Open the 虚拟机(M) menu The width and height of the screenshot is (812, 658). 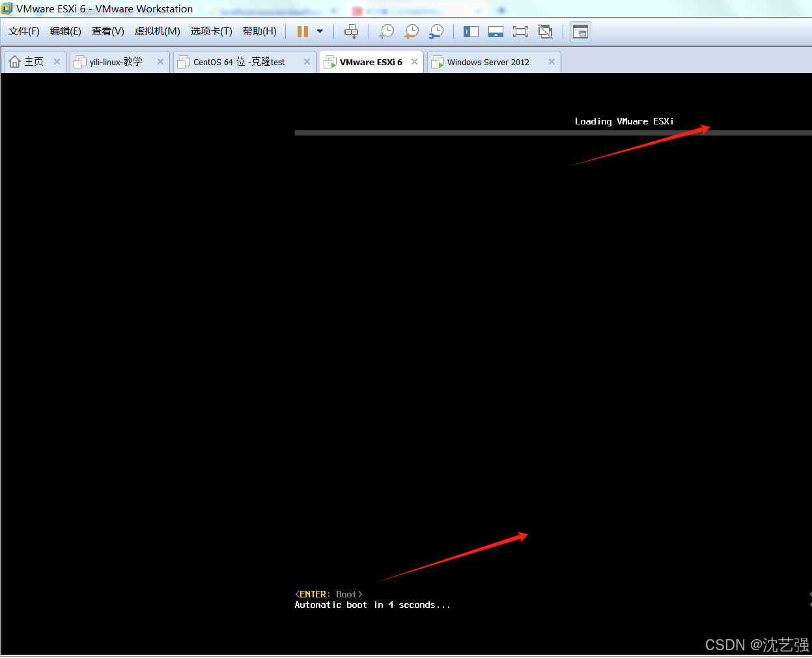[x=158, y=31]
